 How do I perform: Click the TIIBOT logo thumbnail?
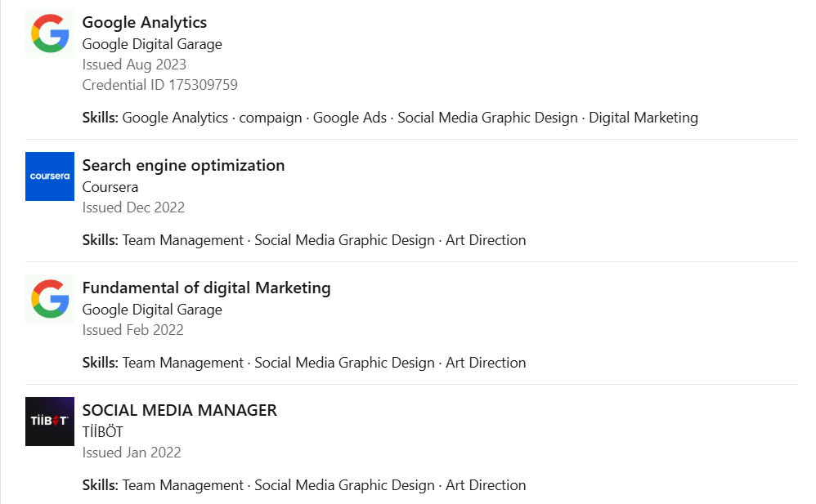(50, 421)
